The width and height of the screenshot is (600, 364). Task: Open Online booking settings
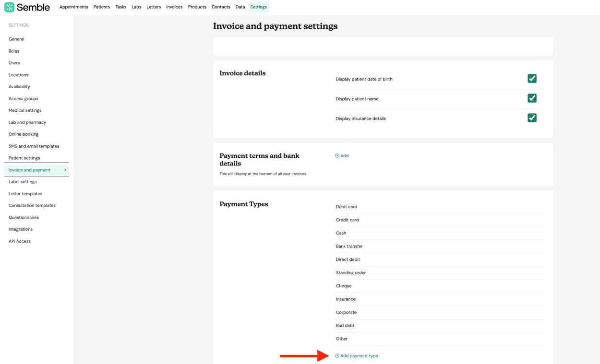[x=24, y=134]
